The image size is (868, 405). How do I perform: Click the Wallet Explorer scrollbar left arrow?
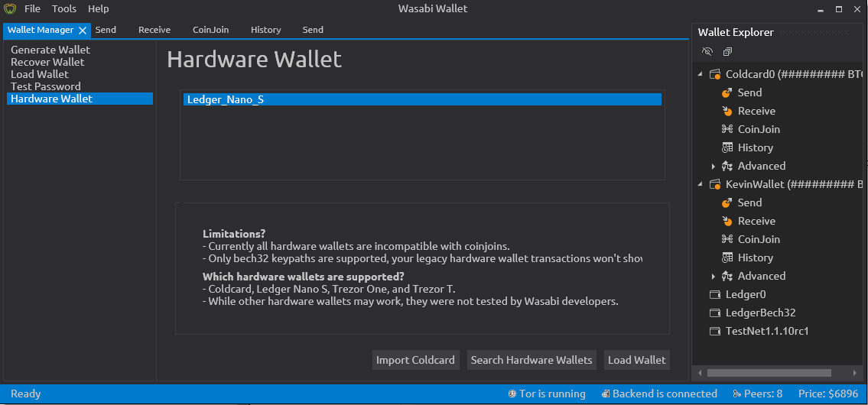click(699, 373)
